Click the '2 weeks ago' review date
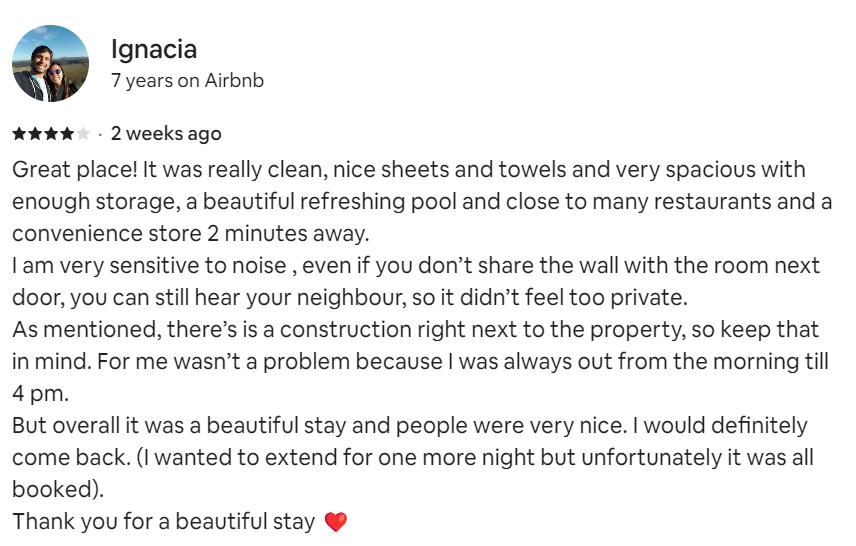This screenshot has height=546, width=856. pos(166,134)
